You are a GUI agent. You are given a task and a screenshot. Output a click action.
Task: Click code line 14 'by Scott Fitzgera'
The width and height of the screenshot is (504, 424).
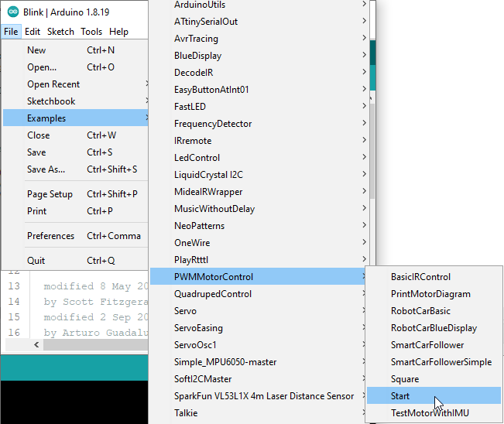pyautogui.click(x=96, y=302)
